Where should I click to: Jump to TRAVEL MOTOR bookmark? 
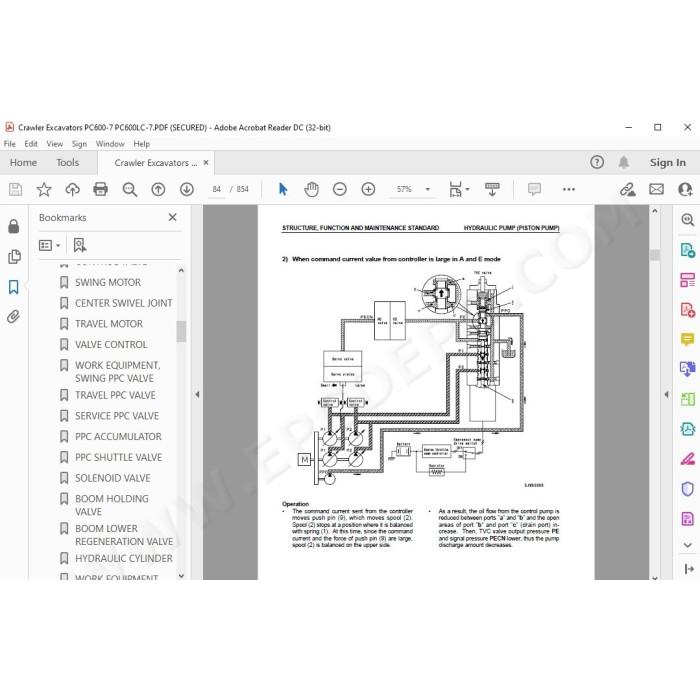coord(109,324)
